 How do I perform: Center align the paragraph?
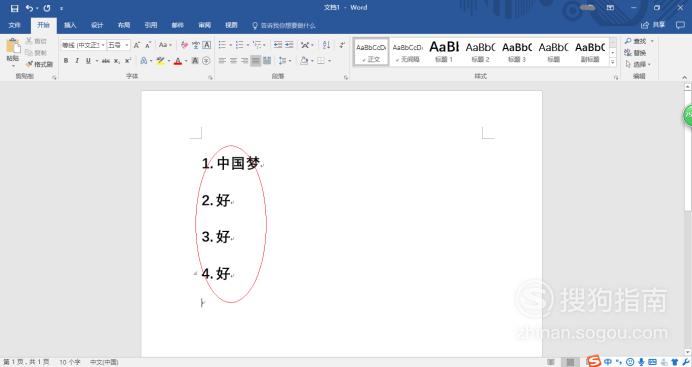(x=233, y=61)
